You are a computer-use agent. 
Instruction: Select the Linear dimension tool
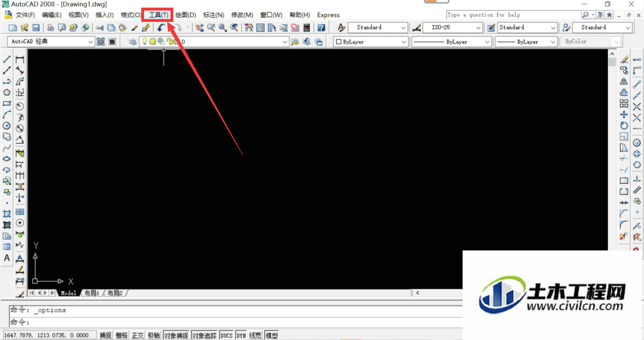click(x=19, y=59)
